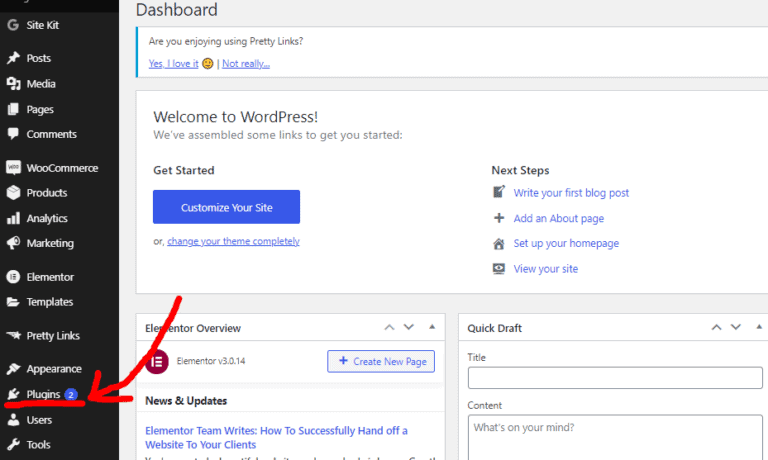The image size is (768, 460).
Task: Click the Appearance paintbrush icon
Action: point(13,369)
